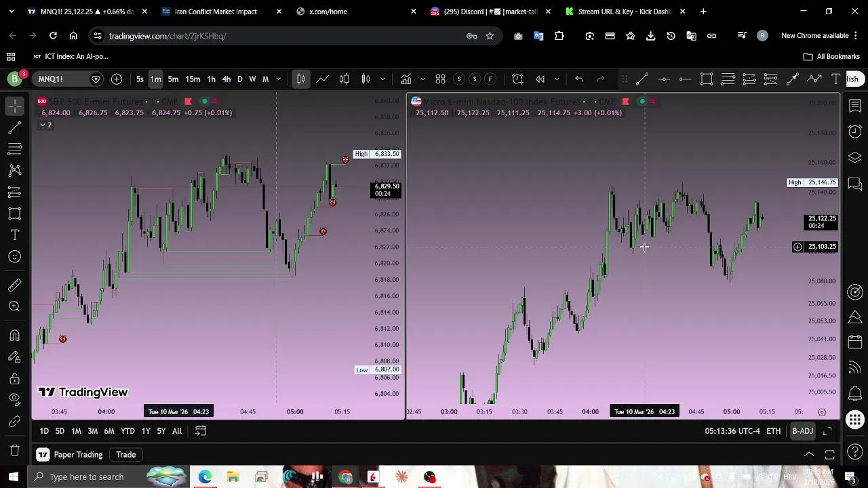Click the undo arrow in top toolbar
868x488 pixels.
pos(579,79)
